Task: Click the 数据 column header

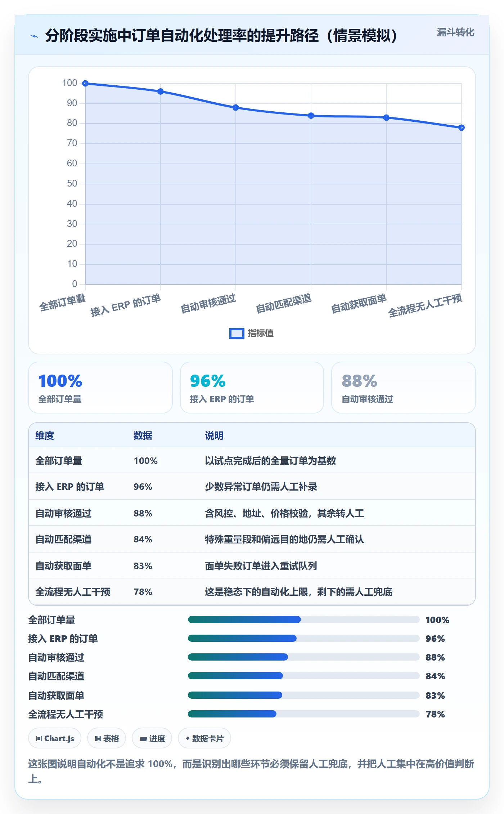Action: [143, 435]
